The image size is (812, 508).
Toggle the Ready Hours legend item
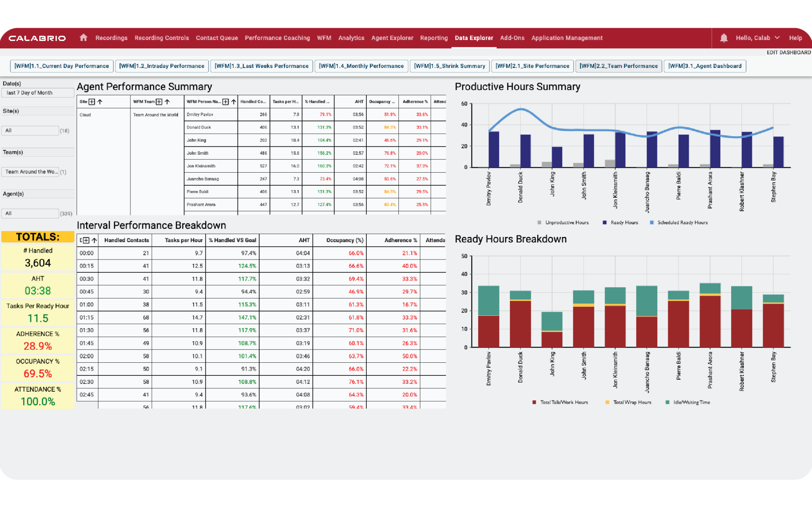tap(620, 222)
